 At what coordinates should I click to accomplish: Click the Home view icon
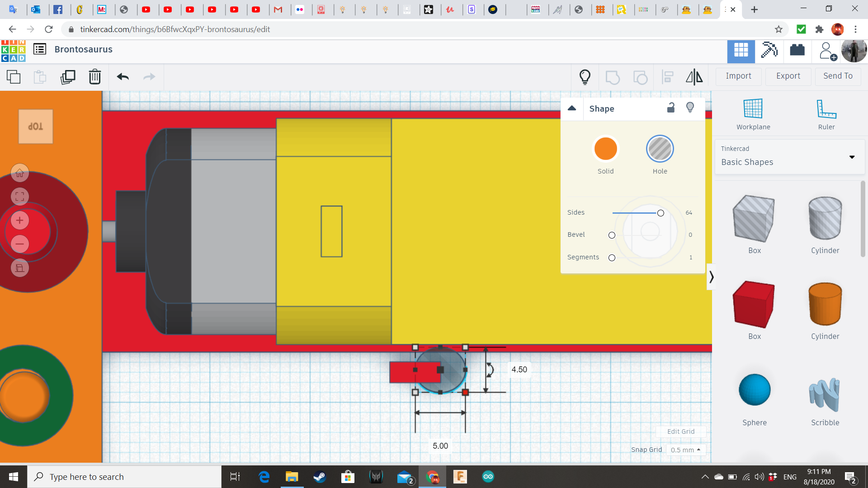20,173
